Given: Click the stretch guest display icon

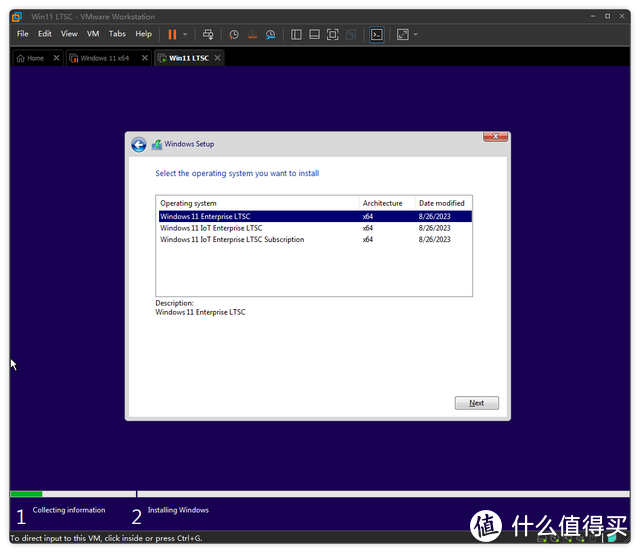Looking at the screenshot, I should point(402,35).
